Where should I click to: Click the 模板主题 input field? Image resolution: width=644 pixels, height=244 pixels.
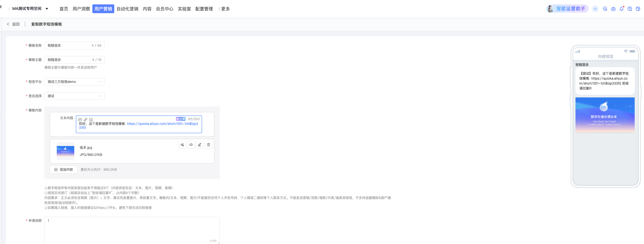point(75,60)
